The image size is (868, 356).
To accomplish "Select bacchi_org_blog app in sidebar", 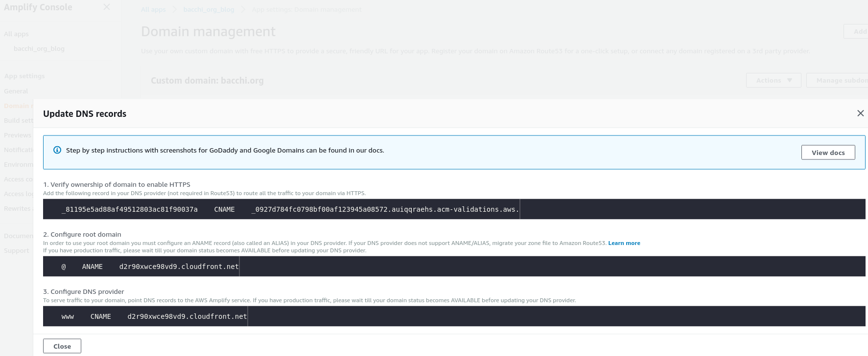I will [39, 48].
